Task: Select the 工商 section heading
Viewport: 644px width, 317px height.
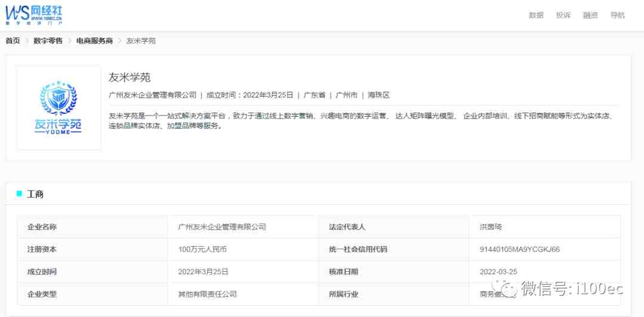Action: click(35, 194)
